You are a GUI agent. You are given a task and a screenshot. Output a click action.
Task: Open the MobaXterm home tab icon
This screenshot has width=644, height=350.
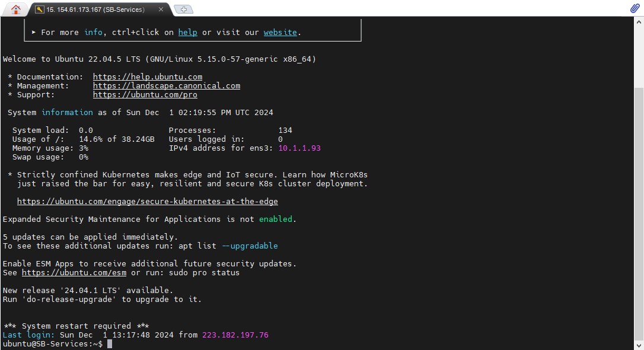click(x=15, y=9)
